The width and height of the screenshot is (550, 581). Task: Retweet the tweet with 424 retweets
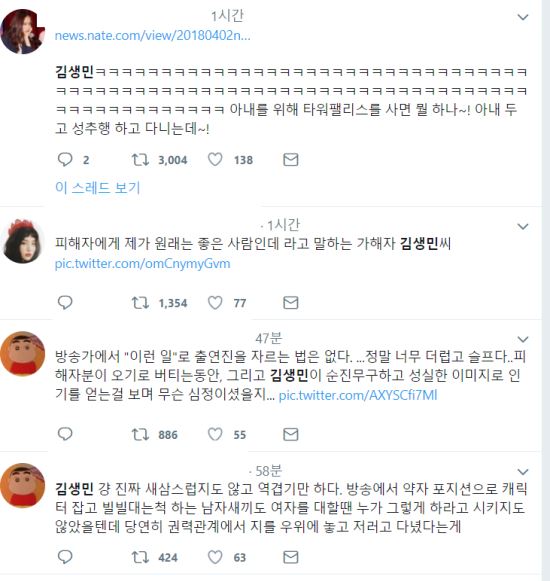click(140, 557)
